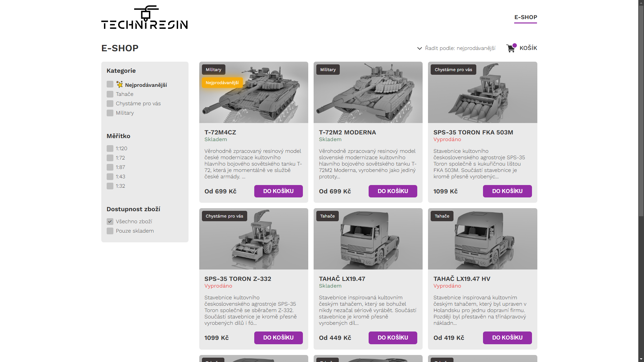Image resolution: width=644 pixels, height=362 pixels.
Task: Open the E-SHOP navigation tab
Action: (x=526, y=17)
